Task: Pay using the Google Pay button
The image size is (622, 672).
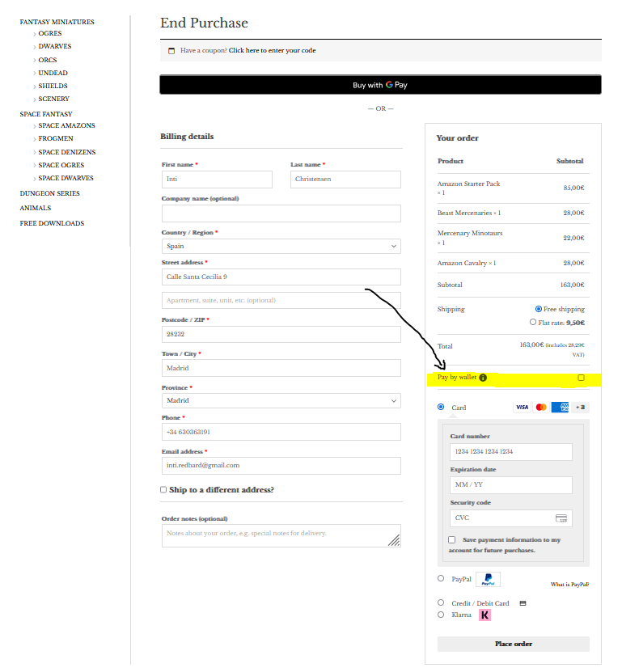Action: pyautogui.click(x=380, y=85)
